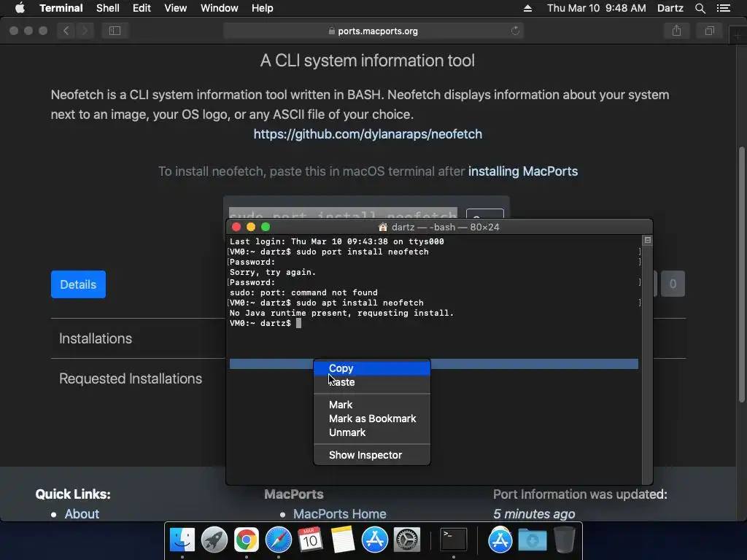Image resolution: width=747 pixels, height=560 pixels.
Task: Launch Google Chrome from the Dock
Action: 247,540
